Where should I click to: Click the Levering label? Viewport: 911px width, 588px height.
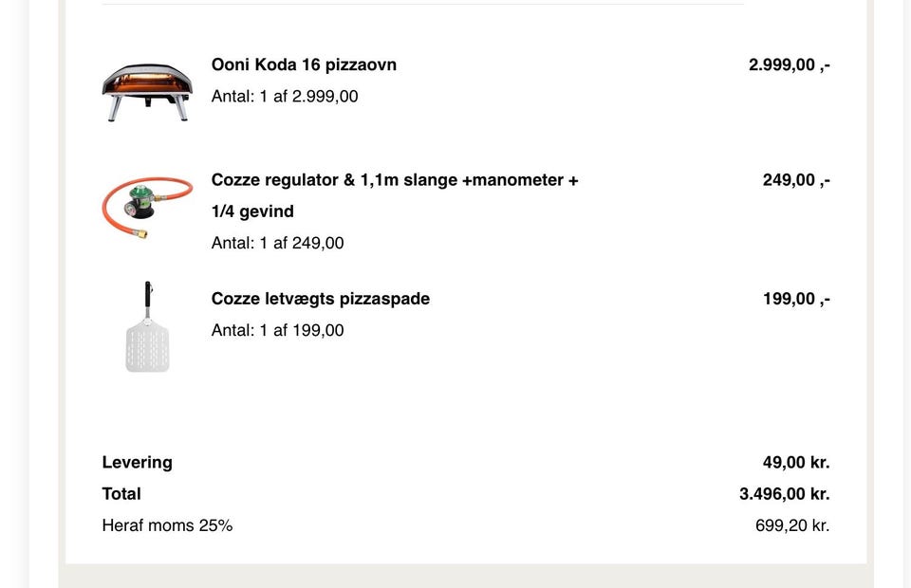point(137,463)
